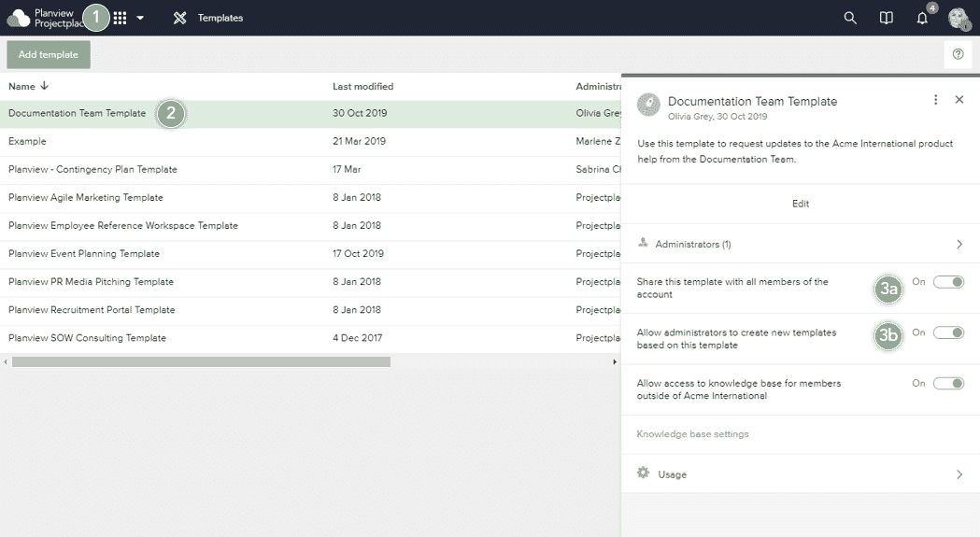Select Planview Event Planning Template
The width and height of the screenshot is (980, 537).
coord(310,254)
